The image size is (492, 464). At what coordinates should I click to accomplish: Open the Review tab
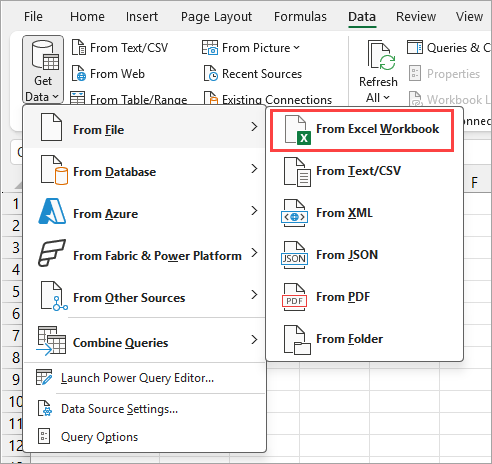416,17
